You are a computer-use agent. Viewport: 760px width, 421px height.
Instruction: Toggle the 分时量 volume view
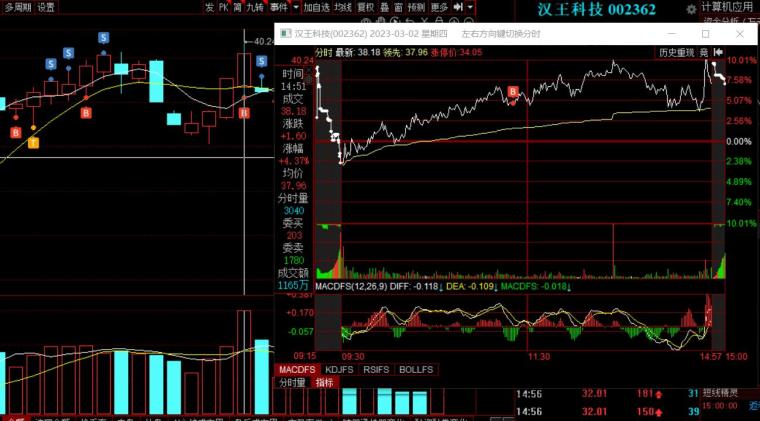coord(292,382)
